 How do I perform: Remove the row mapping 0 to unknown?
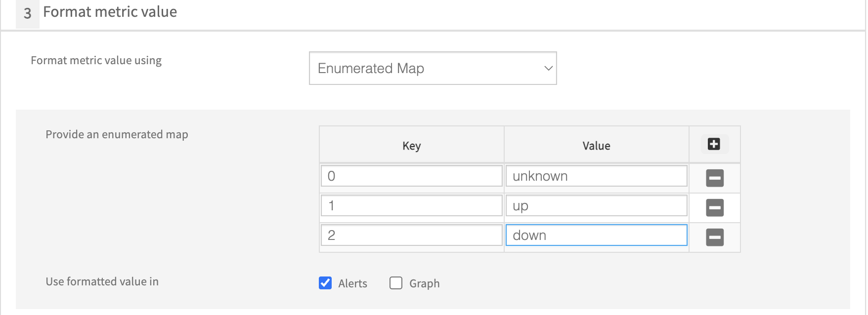(x=714, y=178)
